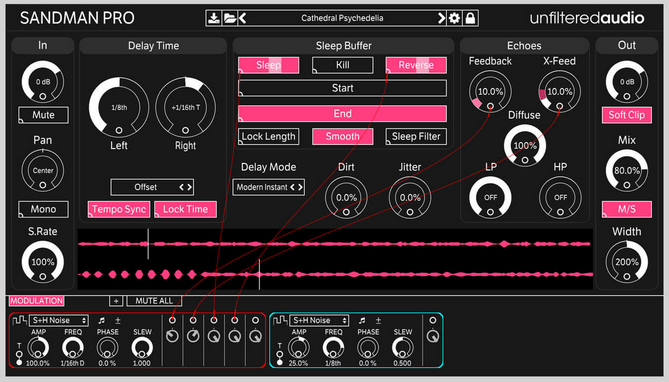Viewport: 669px width, 382px height.
Task: Click cyan modulator's S+H waveform icon
Action: pyautogui.click(x=279, y=320)
